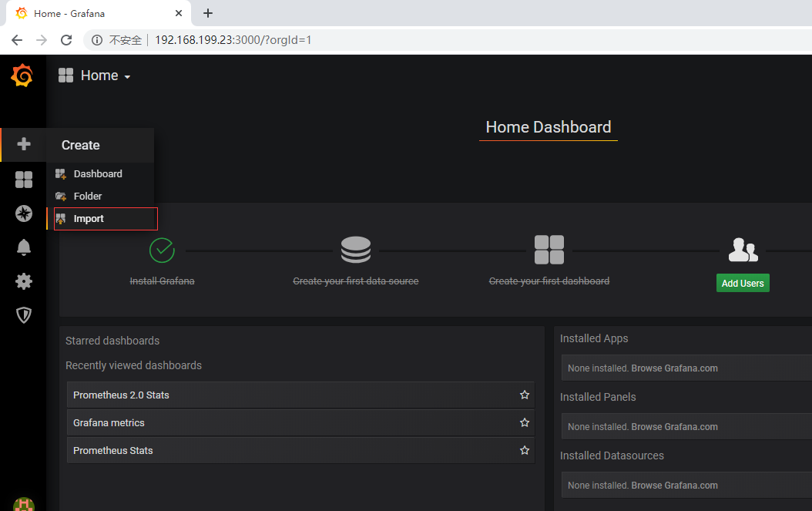Click the Add Users button
Viewport: 812px width, 511px height.
(x=743, y=283)
